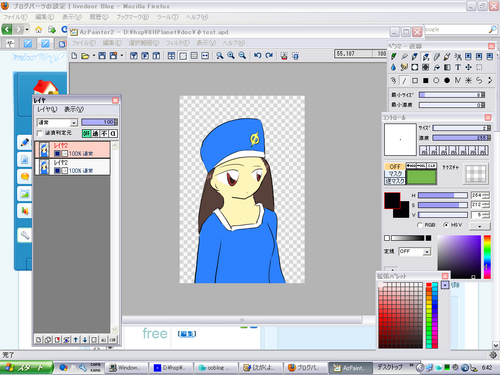Click the Open folder icon in AzPainter2 toolbar
The height and width of the screenshot is (375, 500).
[85, 56]
